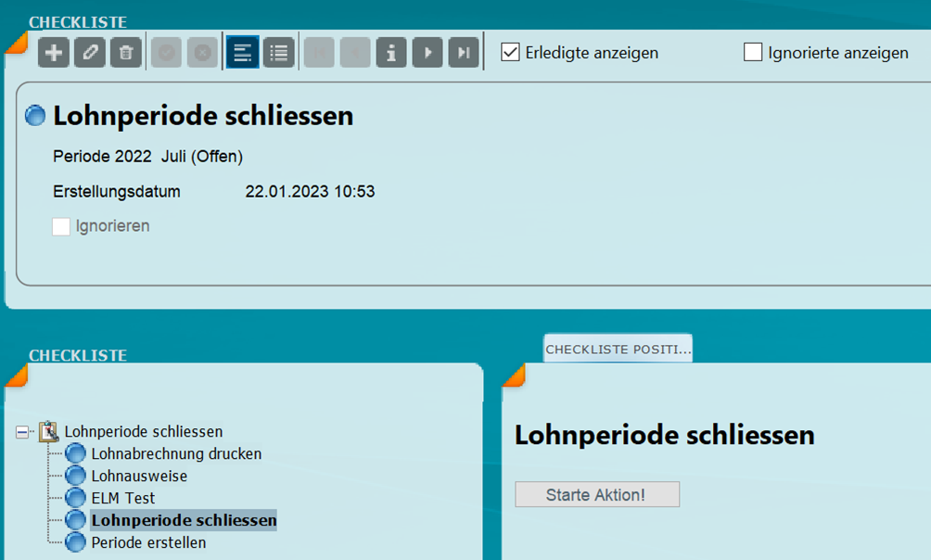Enable 'Ignorierte anzeigen' checkbox

click(x=753, y=53)
